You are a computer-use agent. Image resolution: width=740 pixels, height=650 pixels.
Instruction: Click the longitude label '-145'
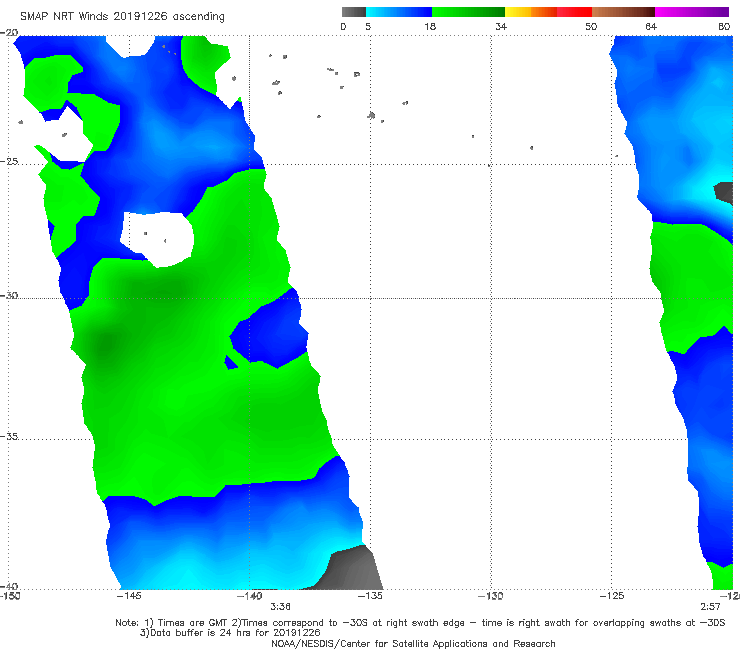pos(129,596)
